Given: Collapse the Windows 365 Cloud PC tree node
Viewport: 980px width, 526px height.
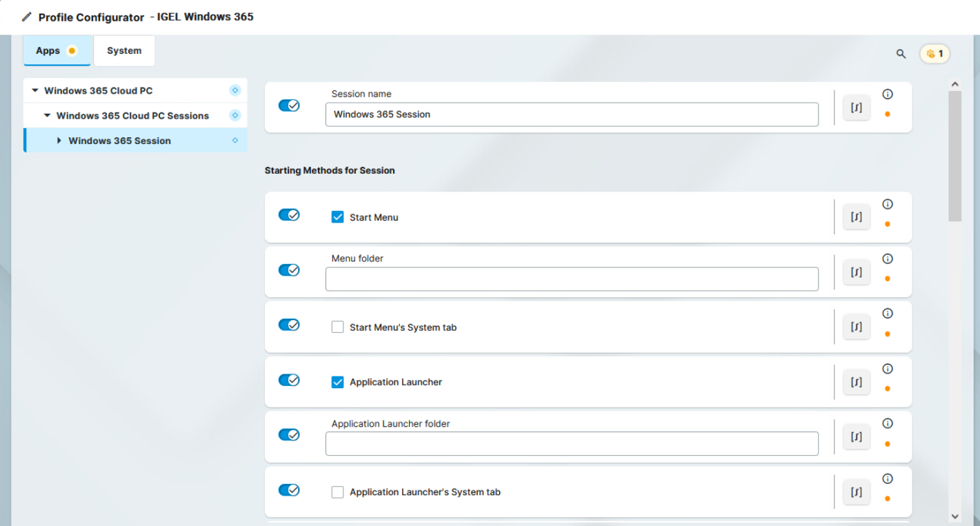Looking at the screenshot, I should coord(35,90).
